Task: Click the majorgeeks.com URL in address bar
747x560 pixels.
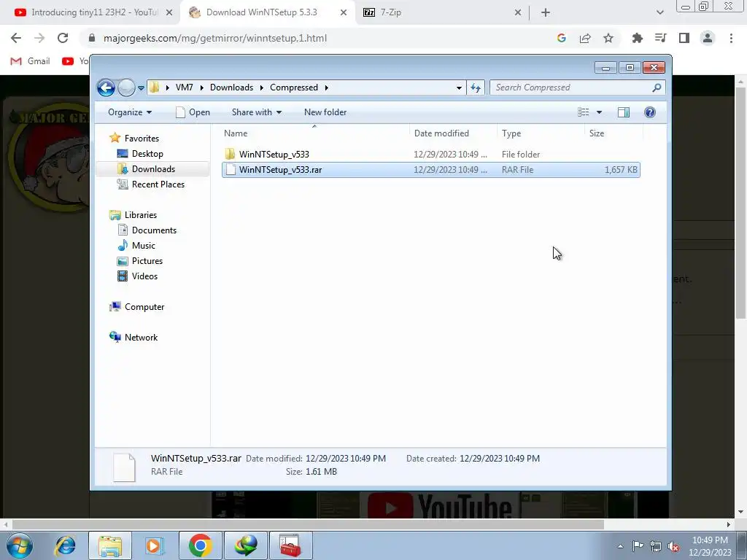Action: pos(215,38)
